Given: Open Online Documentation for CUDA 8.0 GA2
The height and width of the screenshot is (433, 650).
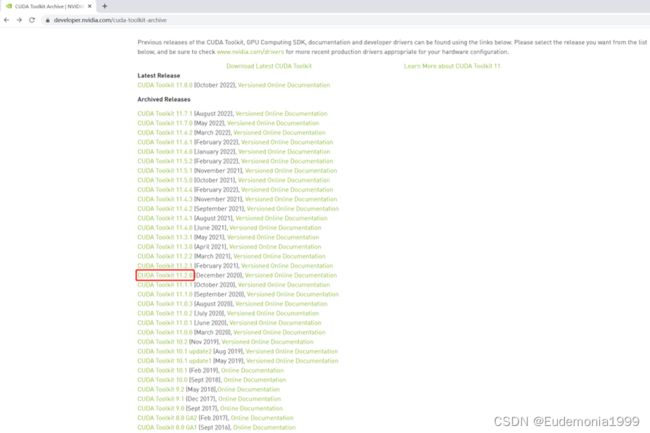Looking at the screenshot, I should coord(262,418).
